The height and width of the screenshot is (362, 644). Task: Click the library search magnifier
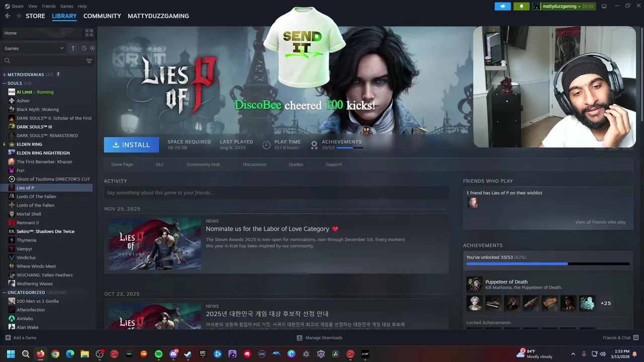click(7, 61)
